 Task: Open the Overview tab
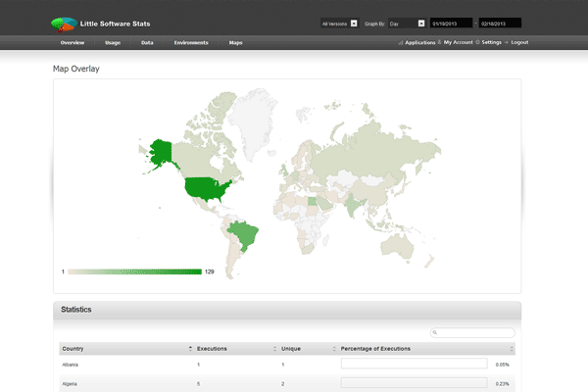(x=72, y=43)
